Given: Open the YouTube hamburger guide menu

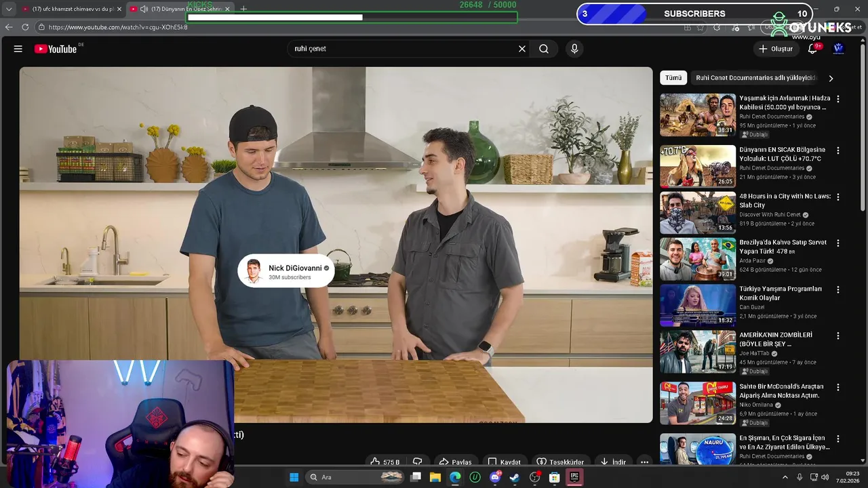Looking at the screenshot, I should tap(18, 49).
